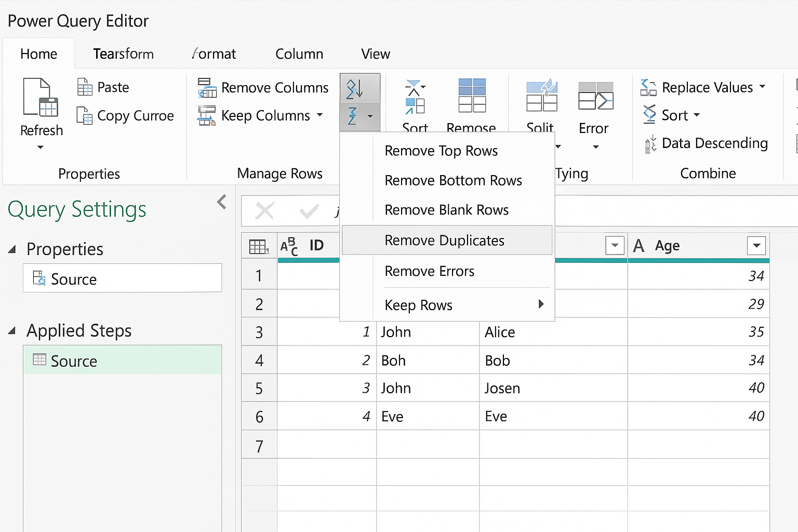The height and width of the screenshot is (532, 798).
Task: Click the sort descending Z icon
Action: pyautogui.click(x=353, y=116)
